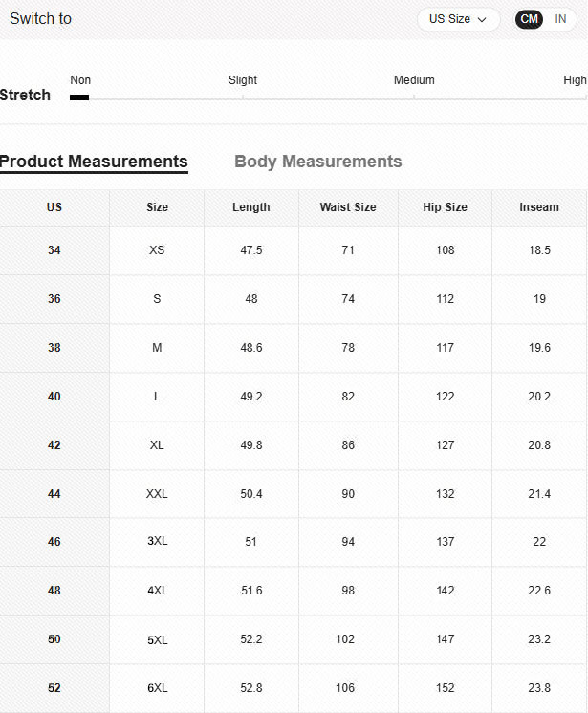Click the Medium stretch label
The height and width of the screenshot is (713, 588).
pos(414,80)
